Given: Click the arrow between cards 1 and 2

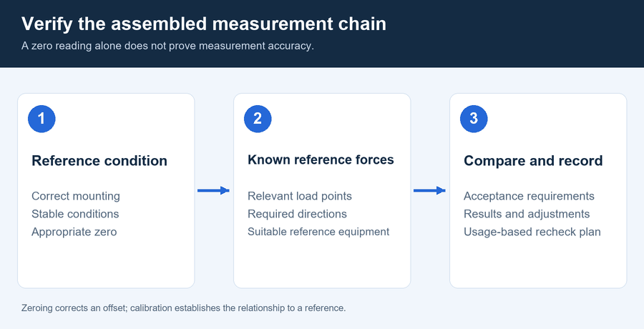Looking at the screenshot, I should click(213, 190).
